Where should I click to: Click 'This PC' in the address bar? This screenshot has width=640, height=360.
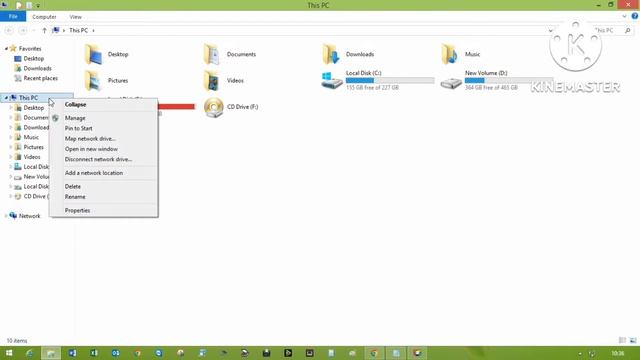[x=78, y=30]
